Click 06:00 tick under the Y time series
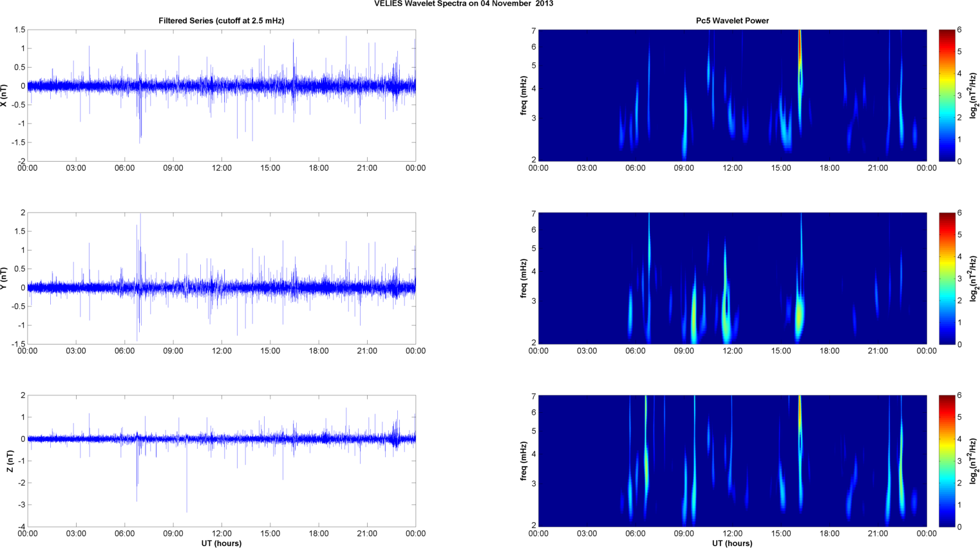 pyautogui.click(x=125, y=351)
